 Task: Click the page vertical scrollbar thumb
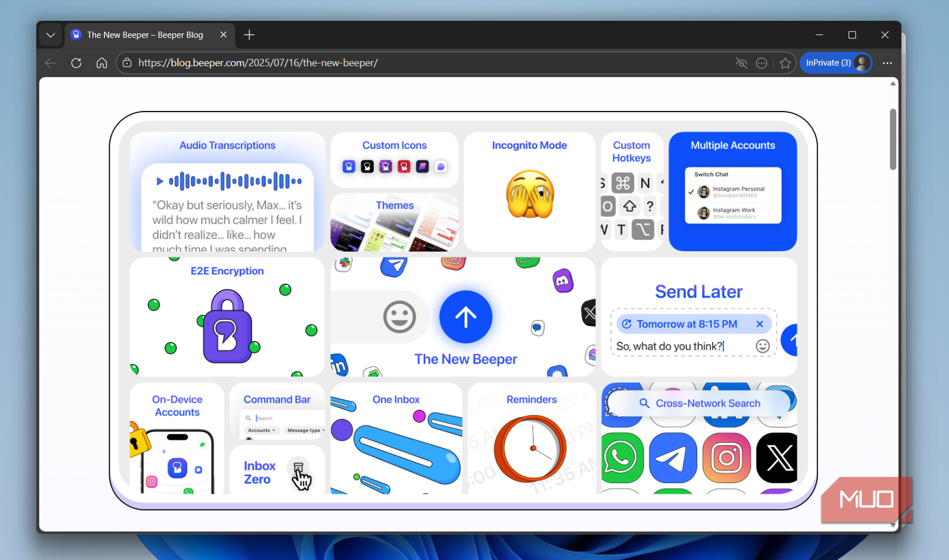pyautogui.click(x=893, y=139)
